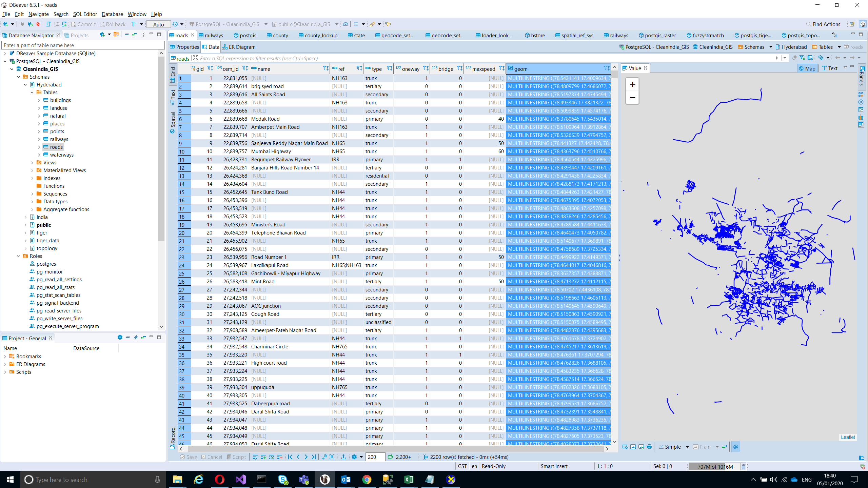
Task: Open the Script generator from the grid toolbar
Action: tap(236, 457)
